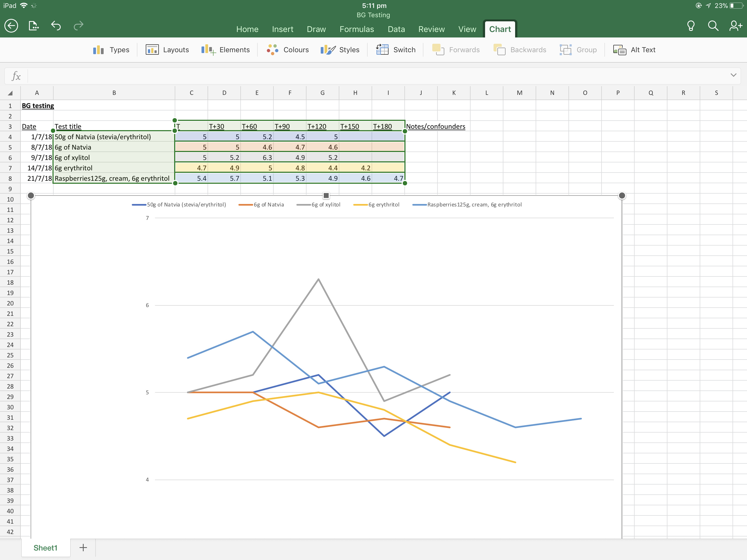747x560 pixels.
Task: Click the undo arrow icon
Action: [56, 26]
